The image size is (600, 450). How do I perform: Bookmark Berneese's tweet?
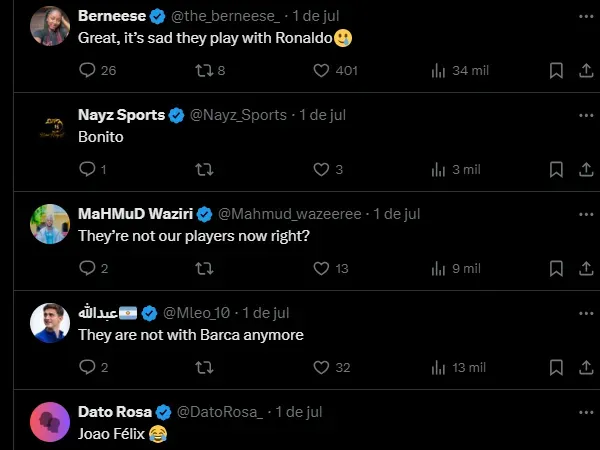click(557, 71)
